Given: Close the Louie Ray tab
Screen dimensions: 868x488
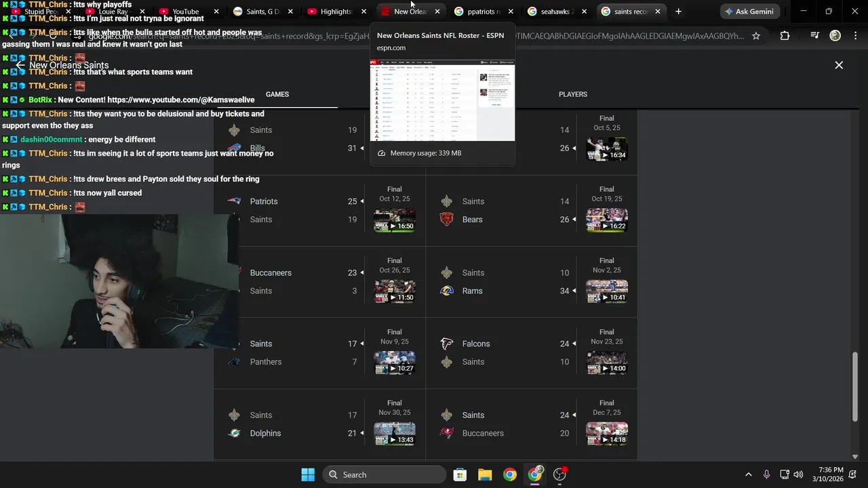Looking at the screenshot, I should (x=142, y=12).
